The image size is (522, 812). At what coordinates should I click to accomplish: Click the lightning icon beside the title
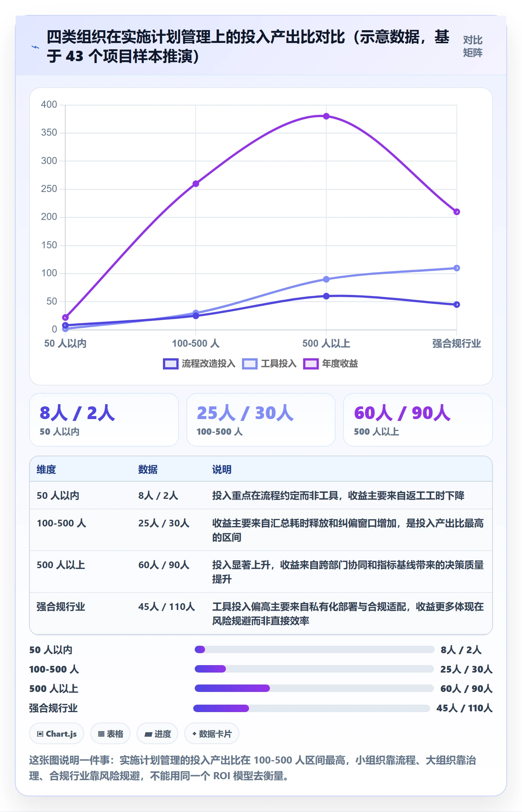click(x=35, y=47)
